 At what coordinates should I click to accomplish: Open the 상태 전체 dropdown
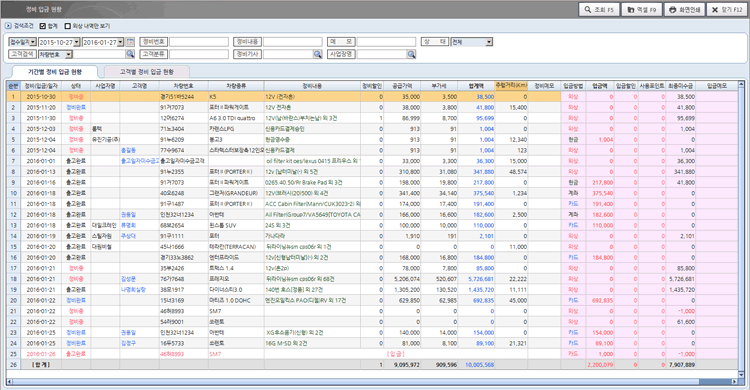[489, 42]
